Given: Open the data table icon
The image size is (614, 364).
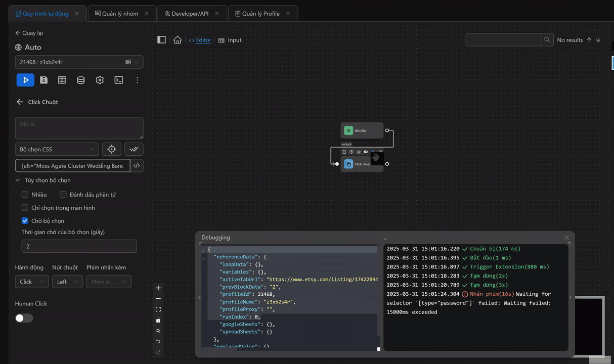Looking at the screenshot, I should coord(62,80).
